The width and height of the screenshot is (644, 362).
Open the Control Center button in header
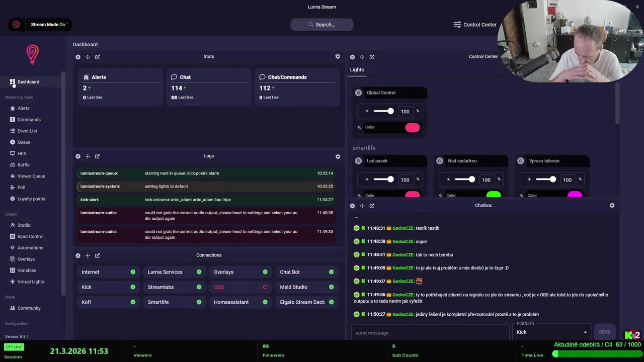[x=475, y=24]
